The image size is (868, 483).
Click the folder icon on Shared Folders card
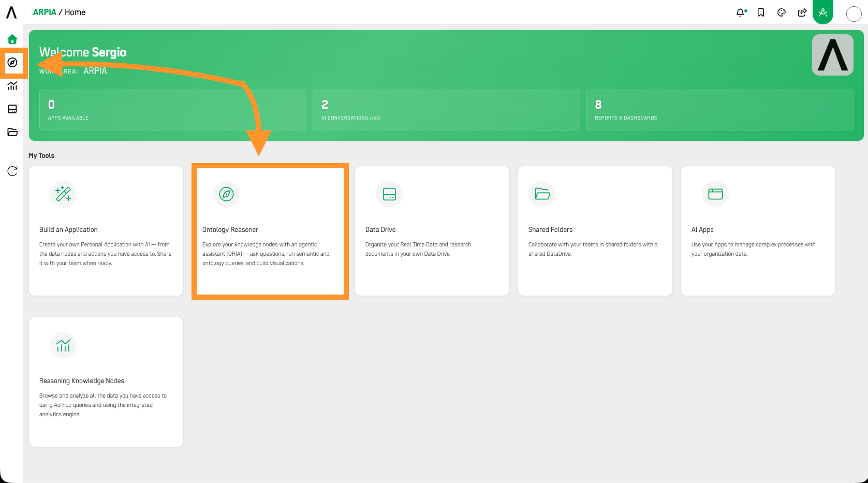tap(542, 194)
